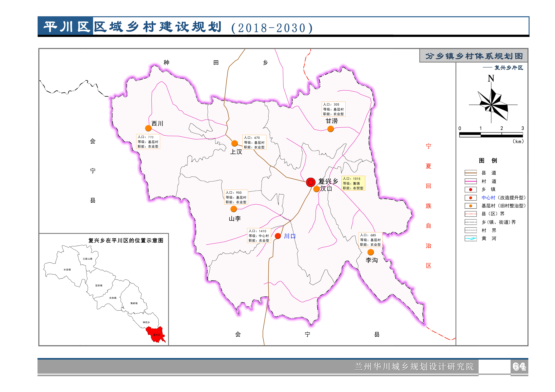
Task: Click the info box with 人口: 670
Action: [x=254, y=142]
